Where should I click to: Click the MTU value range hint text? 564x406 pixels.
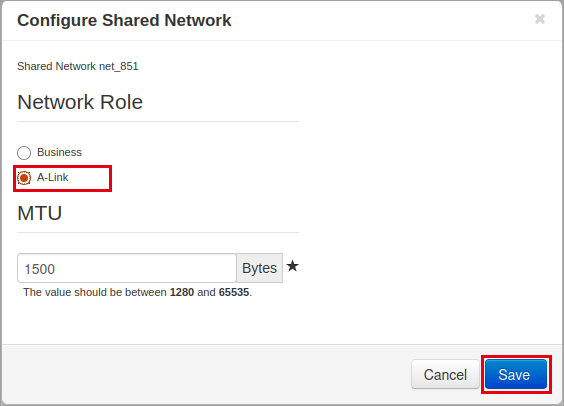point(138,292)
